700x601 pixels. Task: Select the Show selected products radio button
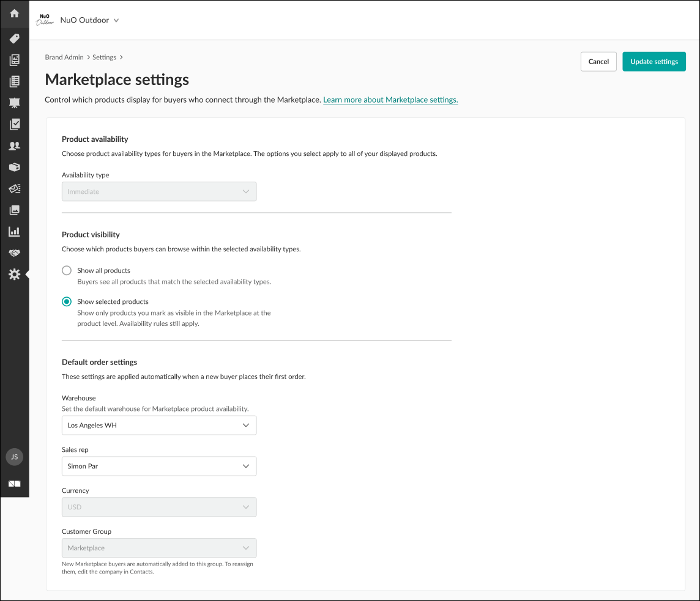[x=67, y=301]
